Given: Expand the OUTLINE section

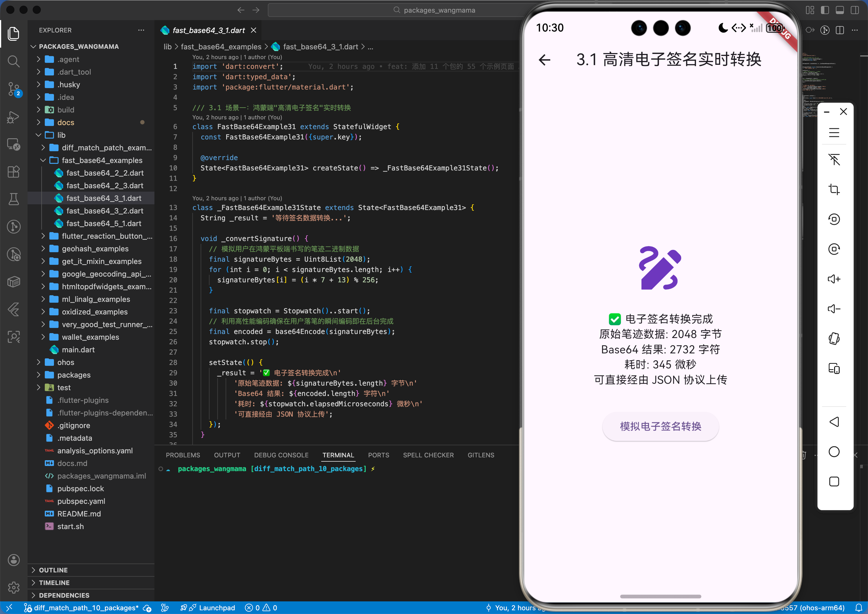Looking at the screenshot, I should [53, 570].
